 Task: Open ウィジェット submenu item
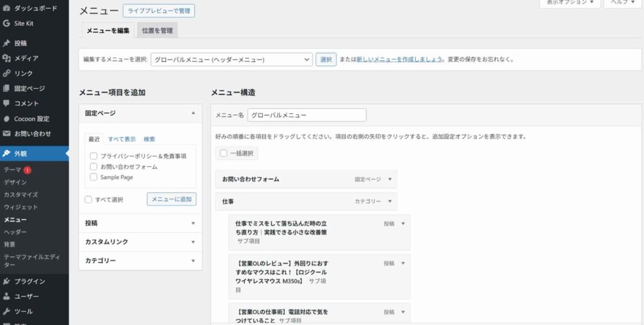[x=21, y=207]
